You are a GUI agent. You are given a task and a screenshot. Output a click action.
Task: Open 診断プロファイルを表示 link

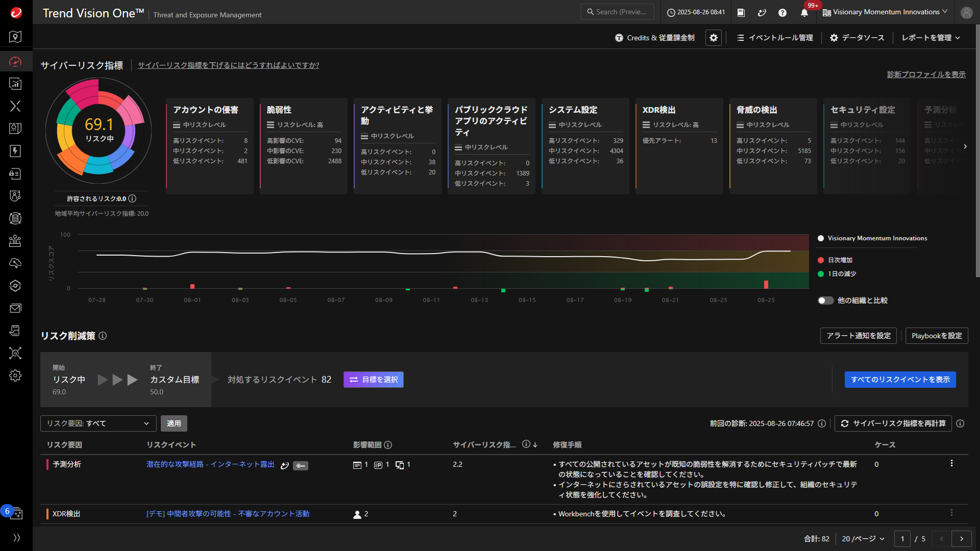coord(926,74)
